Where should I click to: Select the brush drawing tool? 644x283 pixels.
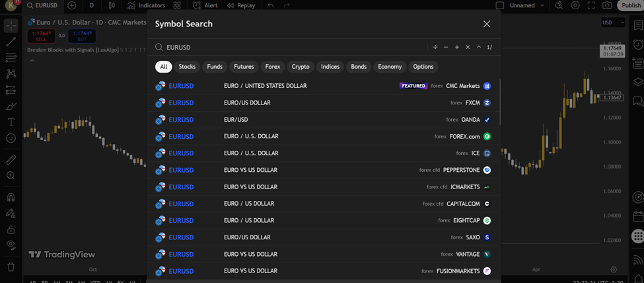11,106
